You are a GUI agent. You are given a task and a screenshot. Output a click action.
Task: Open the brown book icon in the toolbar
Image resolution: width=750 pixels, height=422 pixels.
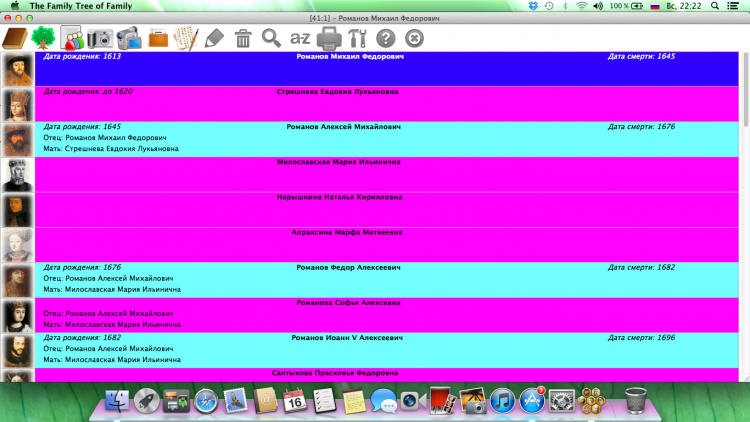15,38
